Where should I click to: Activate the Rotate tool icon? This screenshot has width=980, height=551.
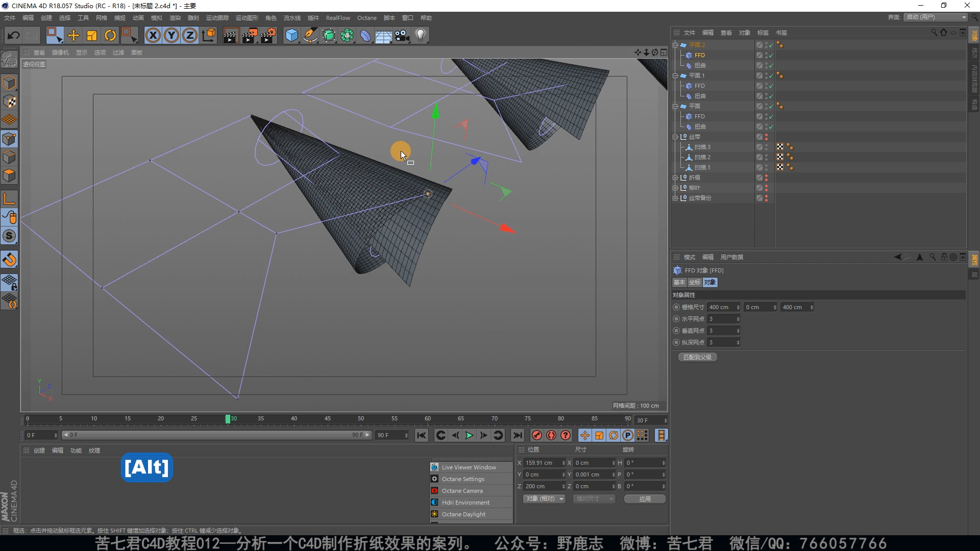click(110, 35)
